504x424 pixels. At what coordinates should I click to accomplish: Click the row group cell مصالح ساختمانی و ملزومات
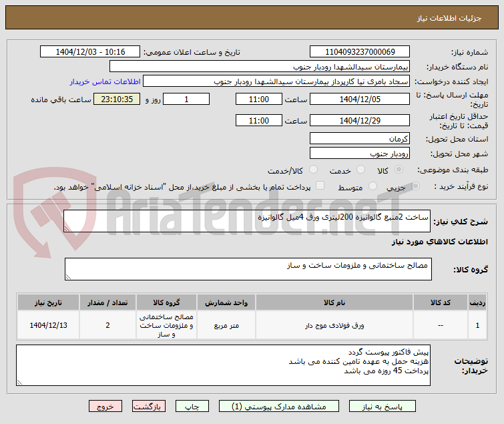click(x=166, y=325)
